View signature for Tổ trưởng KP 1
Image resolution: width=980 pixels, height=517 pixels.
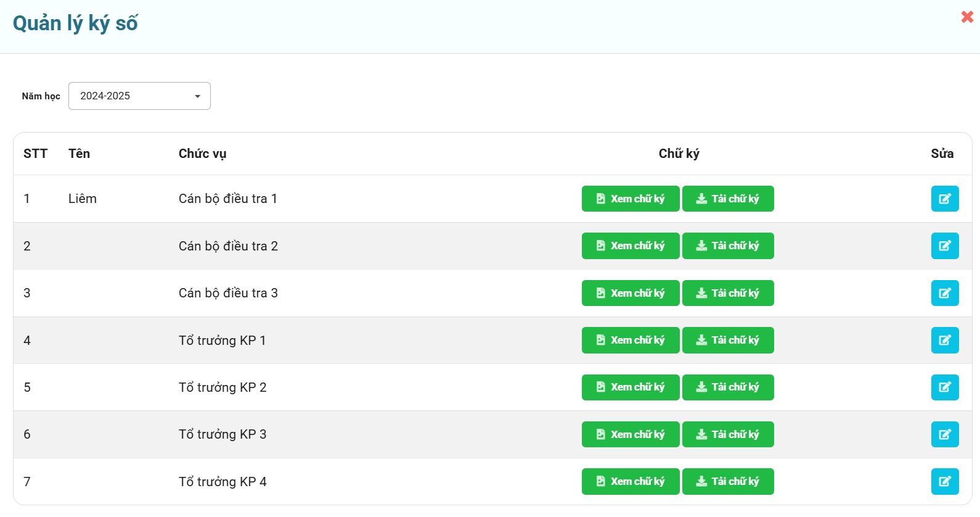(x=630, y=340)
